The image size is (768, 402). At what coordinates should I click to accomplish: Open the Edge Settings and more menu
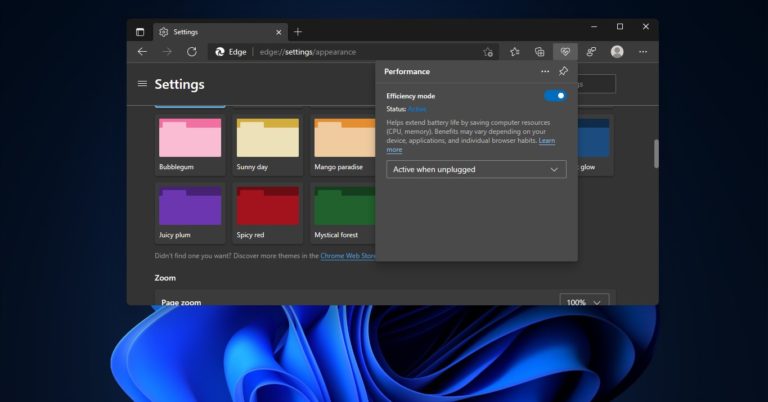pyautogui.click(x=643, y=52)
